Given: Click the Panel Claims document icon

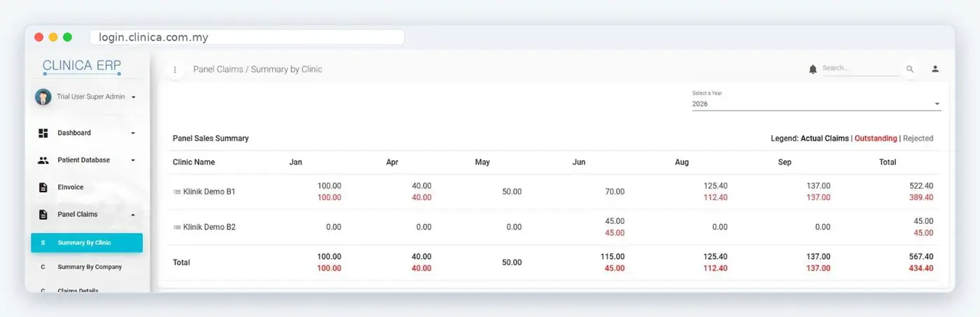Looking at the screenshot, I should (43, 214).
